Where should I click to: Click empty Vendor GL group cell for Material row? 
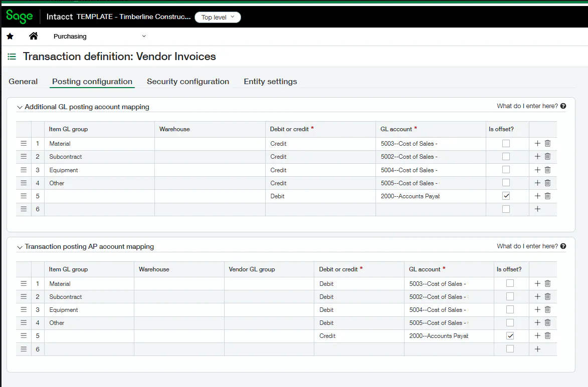coord(269,283)
